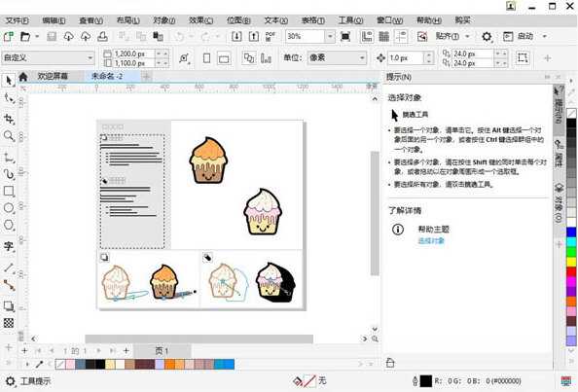Set page to Landscape orientation
Viewport: 578px width, 392px height.
coord(224,57)
